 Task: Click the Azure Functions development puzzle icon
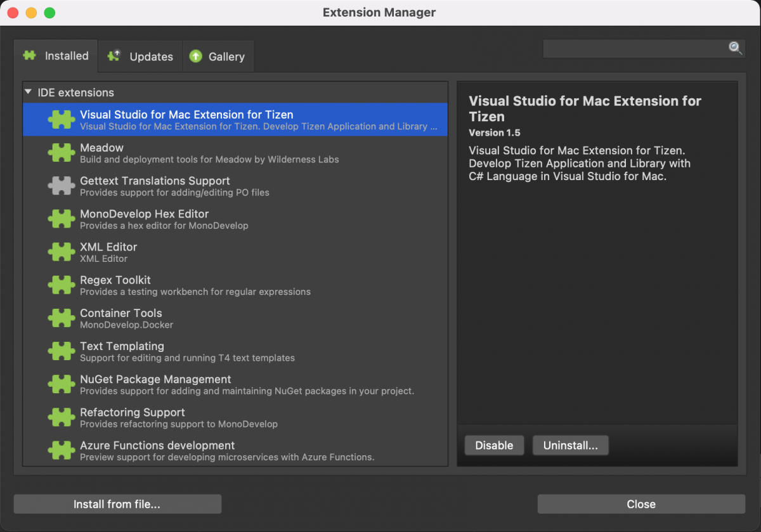62,450
